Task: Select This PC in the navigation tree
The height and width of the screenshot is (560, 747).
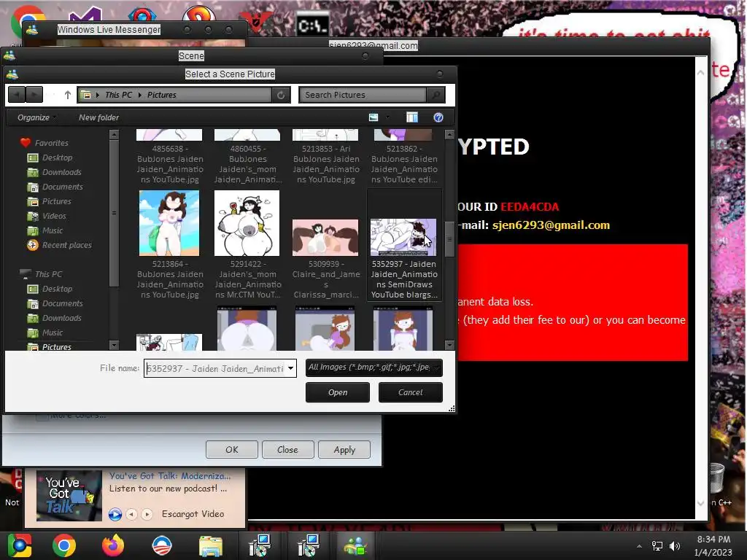Action: (x=48, y=274)
